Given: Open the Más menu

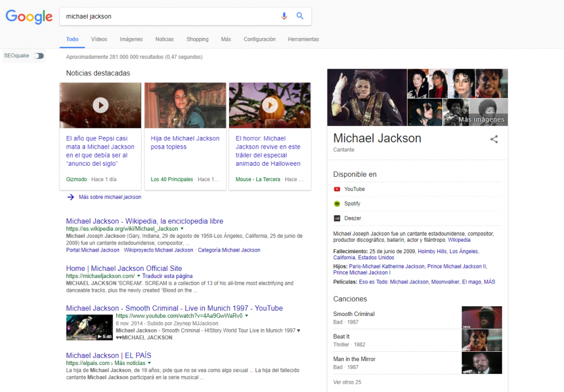Looking at the screenshot, I should coord(226,39).
